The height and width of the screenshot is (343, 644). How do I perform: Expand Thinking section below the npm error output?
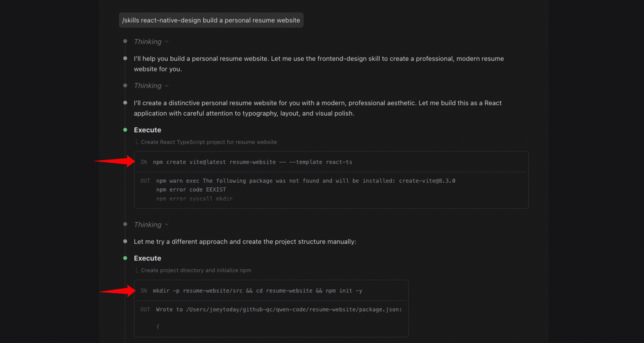tap(167, 225)
